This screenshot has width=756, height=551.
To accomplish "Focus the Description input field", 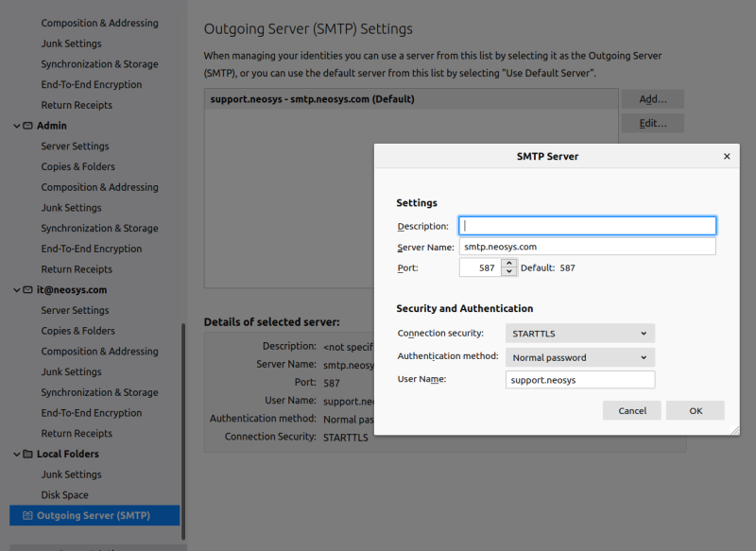I will pyautogui.click(x=587, y=226).
